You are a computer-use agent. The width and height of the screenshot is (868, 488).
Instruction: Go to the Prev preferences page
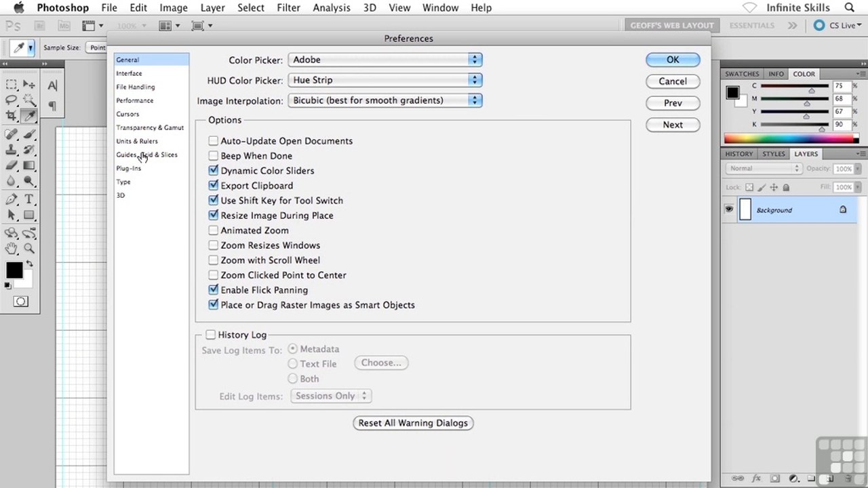[673, 103]
